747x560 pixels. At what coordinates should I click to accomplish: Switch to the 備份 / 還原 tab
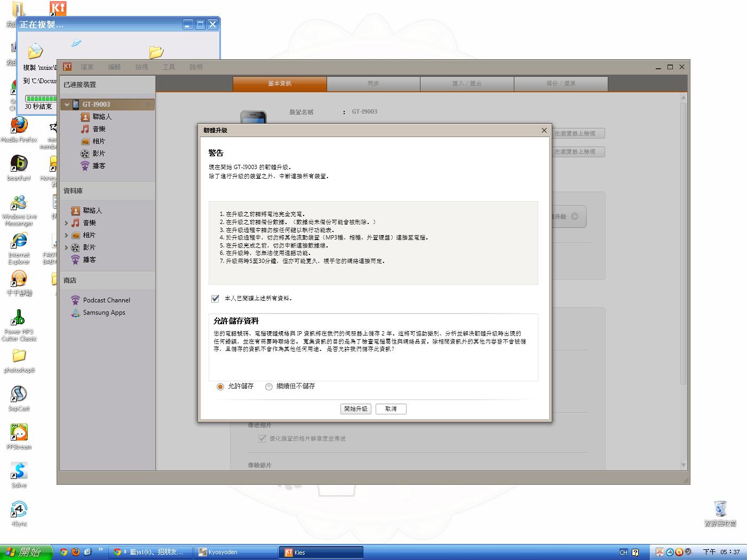561,84
